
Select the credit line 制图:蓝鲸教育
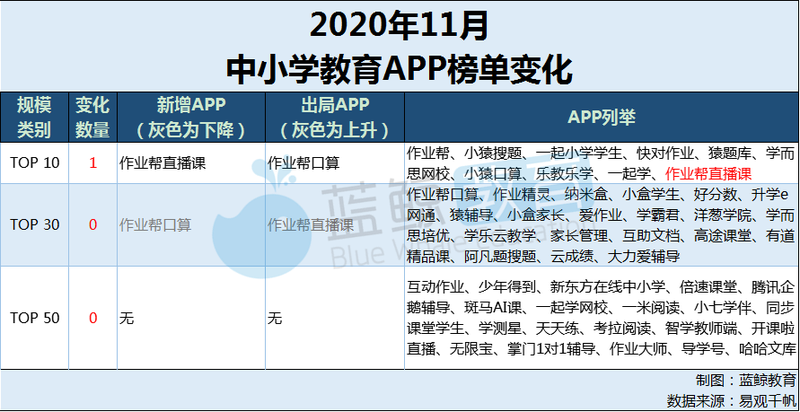click(x=745, y=381)
